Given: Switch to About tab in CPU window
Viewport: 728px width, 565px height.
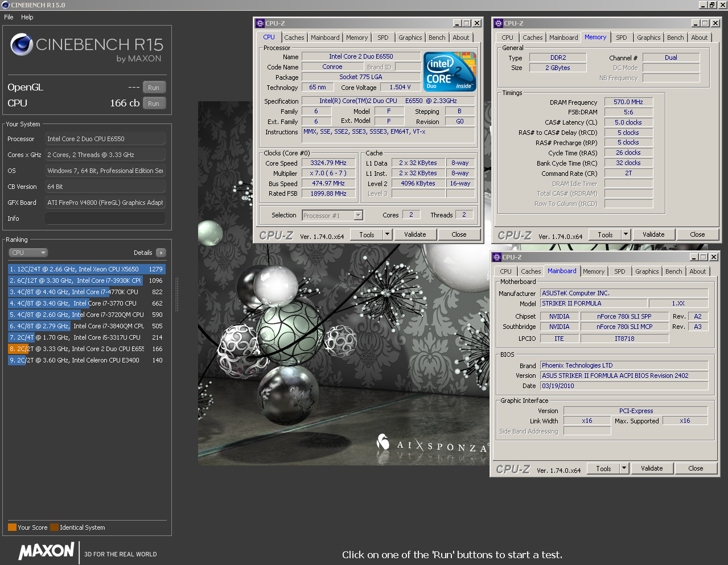Looking at the screenshot, I should (x=461, y=38).
